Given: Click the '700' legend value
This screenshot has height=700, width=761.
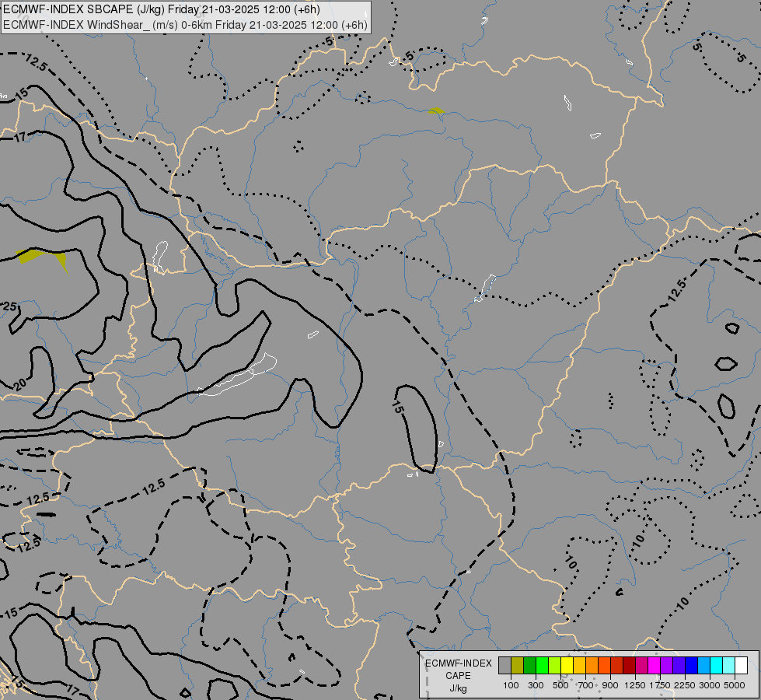Looking at the screenshot, I should (x=586, y=685).
